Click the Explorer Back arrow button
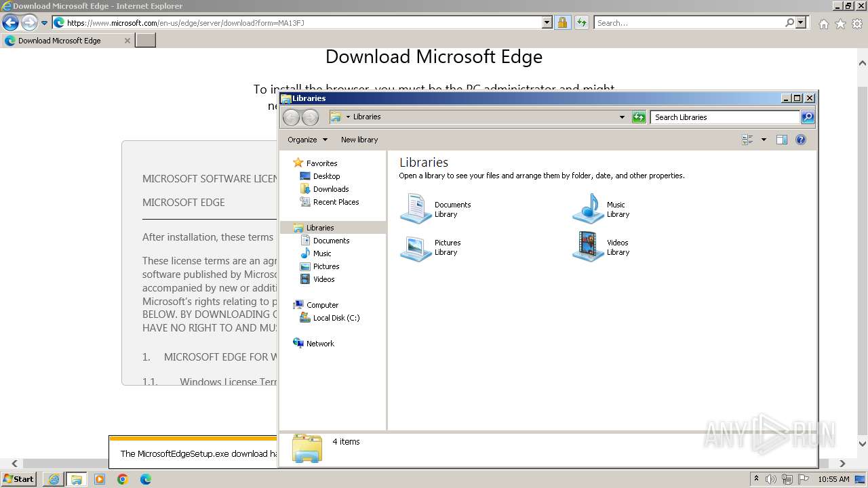The width and height of the screenshot is (868, 488). click(x=291, y=117)
